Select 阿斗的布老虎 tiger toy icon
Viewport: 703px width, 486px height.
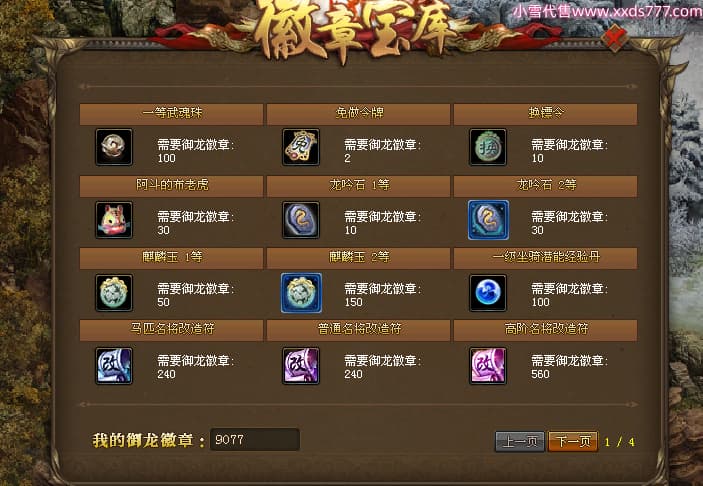pyautogui.click(x=114, y=220)
